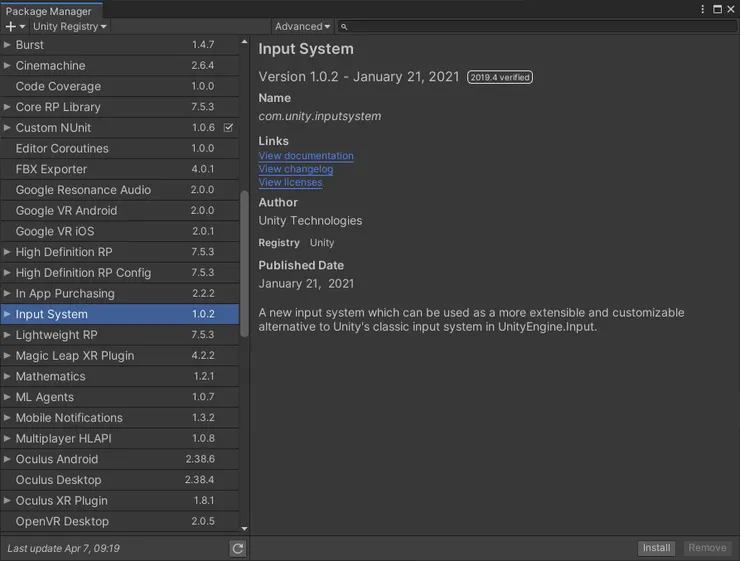Open the Advanced dropdown menu
Image resolution: width=740 pixels, height=561 pixels.
pos(302,27)
